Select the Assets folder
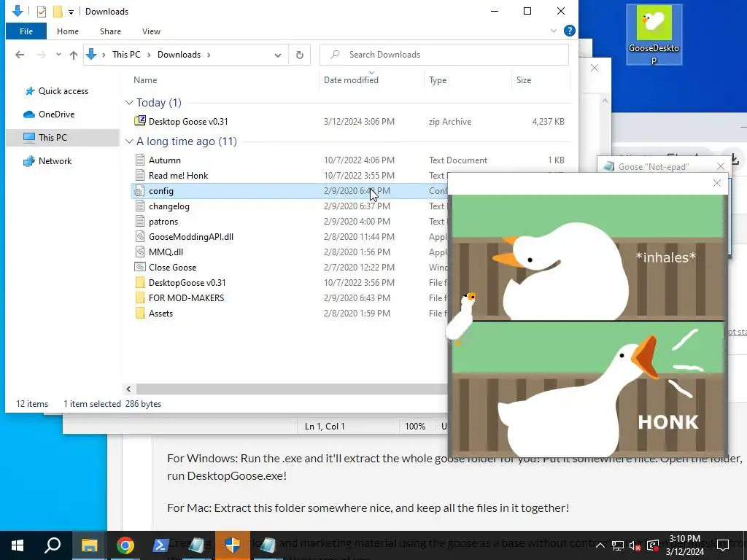Viewport: 747px width, 560px height. [160, 314]
